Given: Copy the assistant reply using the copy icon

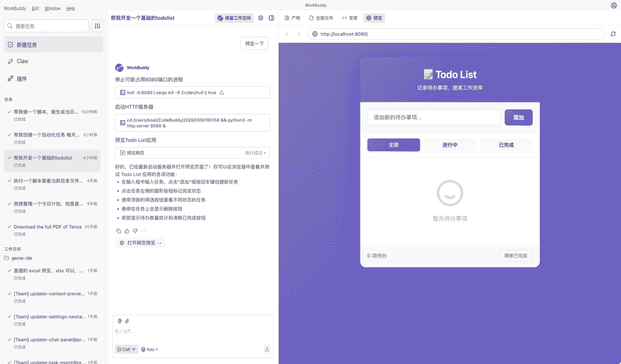Looking at the screenshot, I should tap(118, 231).
